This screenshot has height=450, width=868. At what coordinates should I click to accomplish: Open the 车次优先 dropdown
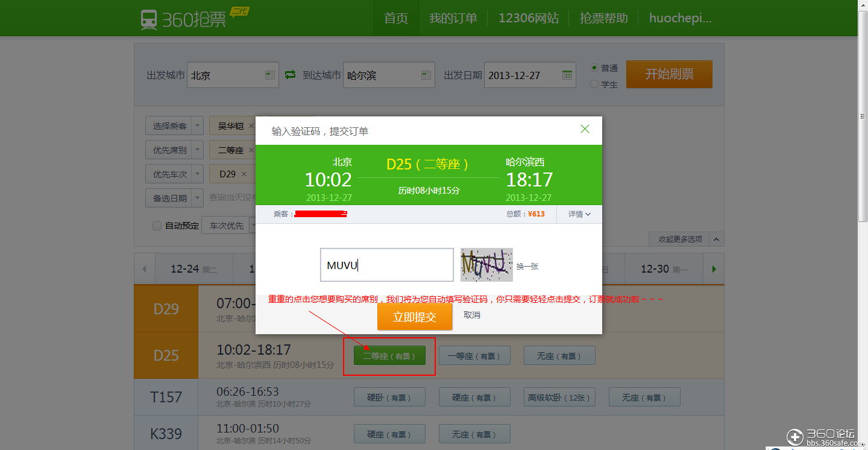pos(228,226)
